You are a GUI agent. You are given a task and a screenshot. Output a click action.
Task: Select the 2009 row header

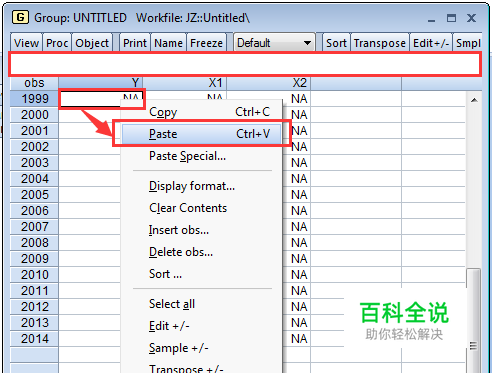click(x=34, y=259)
